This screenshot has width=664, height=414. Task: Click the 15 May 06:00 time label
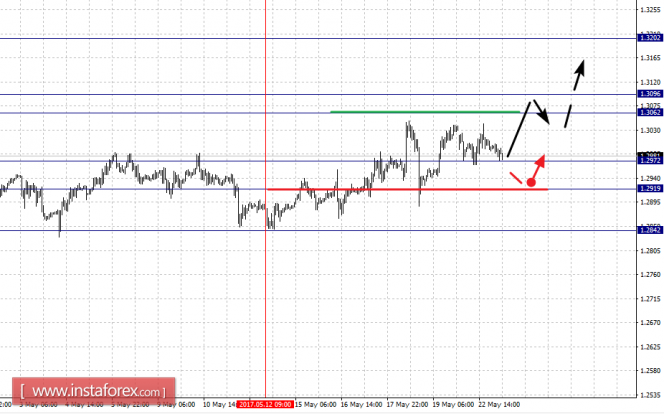pyautogui.click(x=315, y=405)
